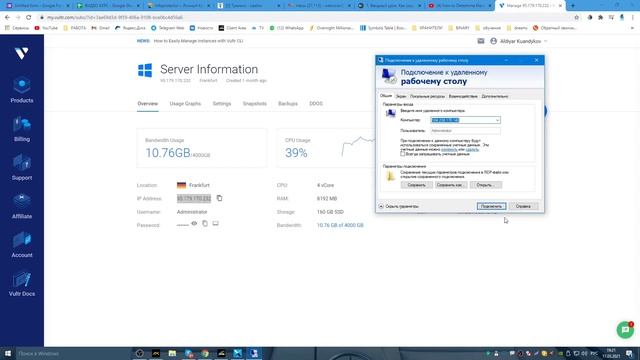
Task: Open the Telegram Web bookmark
Action: click(x=167, y=28)
